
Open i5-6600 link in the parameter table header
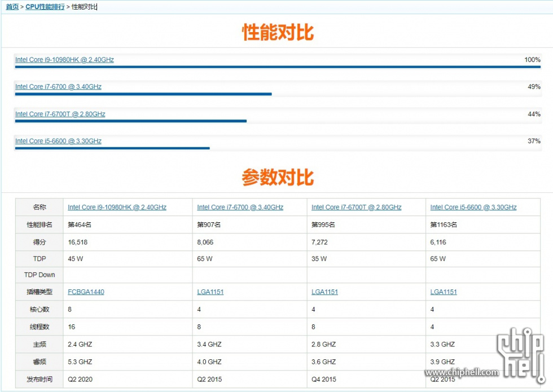point(473,207)
